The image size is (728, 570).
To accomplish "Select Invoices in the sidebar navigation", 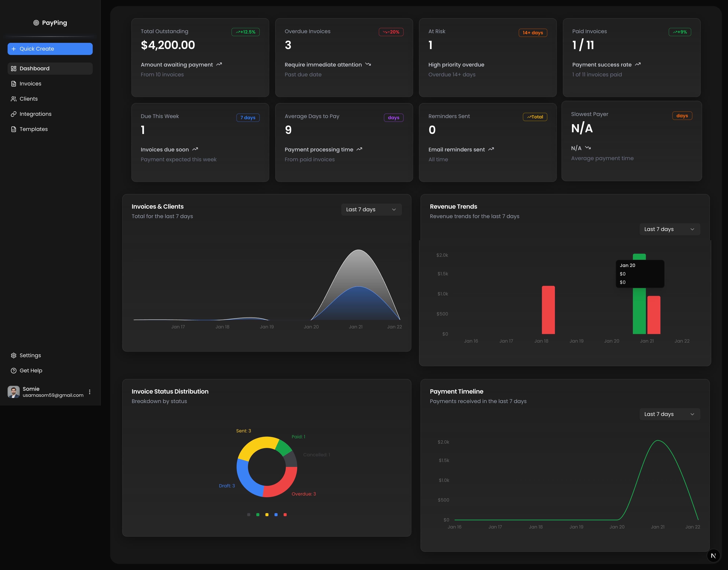I will [x=30, y=83].
